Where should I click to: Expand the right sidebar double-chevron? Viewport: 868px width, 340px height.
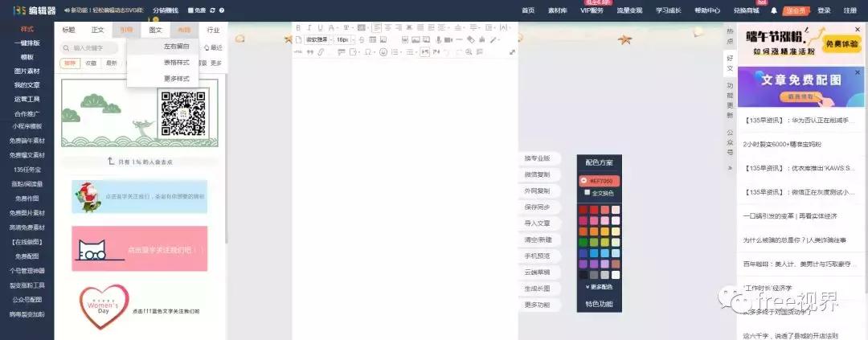(730, 167)
